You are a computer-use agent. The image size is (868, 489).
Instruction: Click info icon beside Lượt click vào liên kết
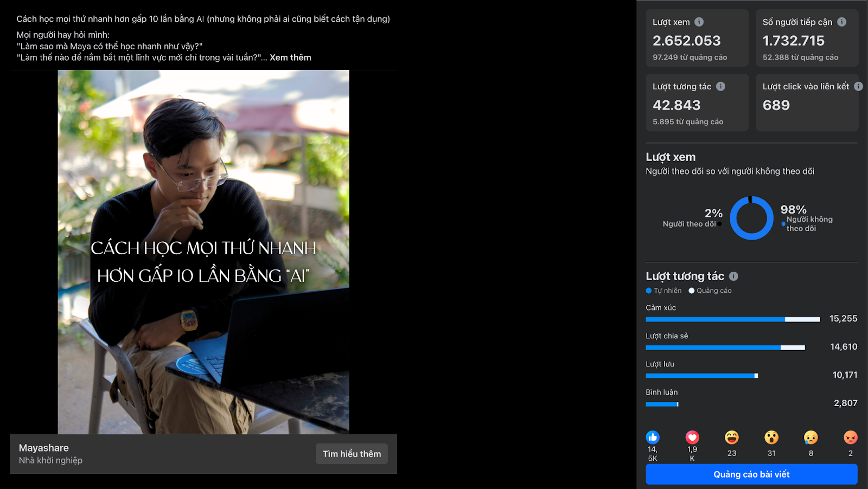click(858, 86)
